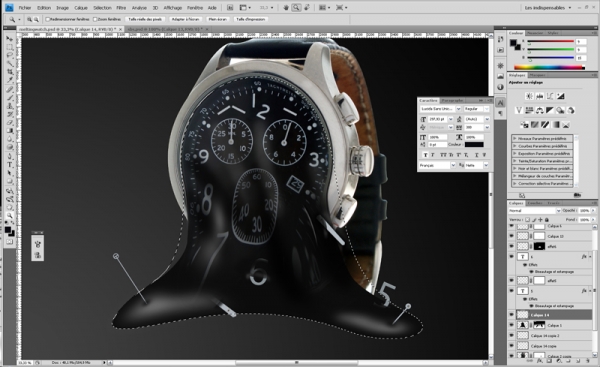Hide the Calque 14 copie layer
This screenshot has width=600, height=367.
[512, 346]
